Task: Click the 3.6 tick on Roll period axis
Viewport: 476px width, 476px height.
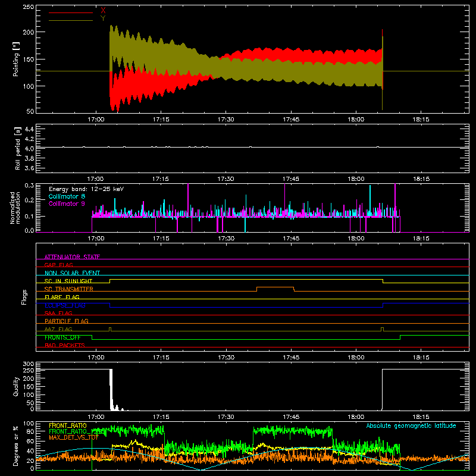Action: point(29,168)
